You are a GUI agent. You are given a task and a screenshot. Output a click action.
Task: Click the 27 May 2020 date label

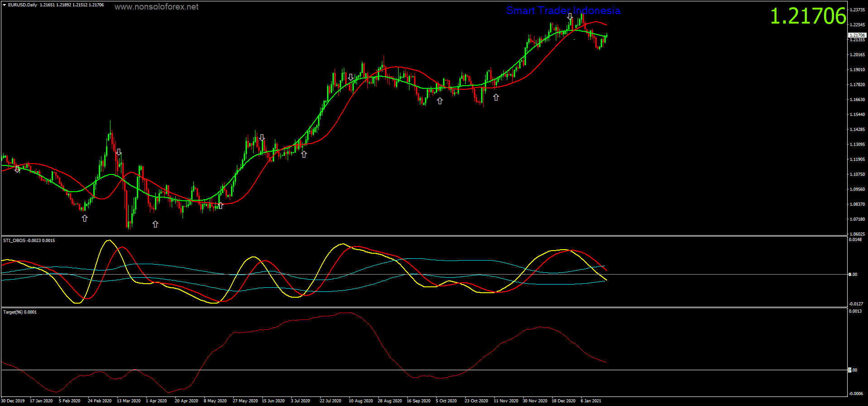point(245,401)
